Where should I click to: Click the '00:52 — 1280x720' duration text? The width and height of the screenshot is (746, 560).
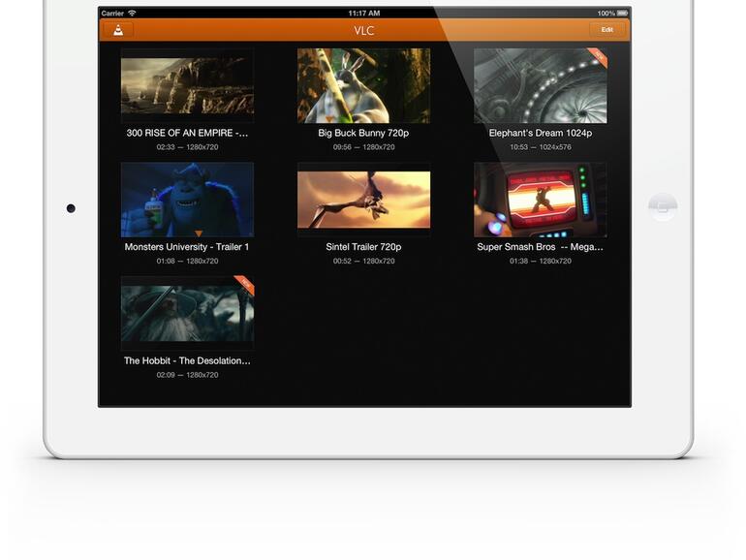tap(364, 261)
